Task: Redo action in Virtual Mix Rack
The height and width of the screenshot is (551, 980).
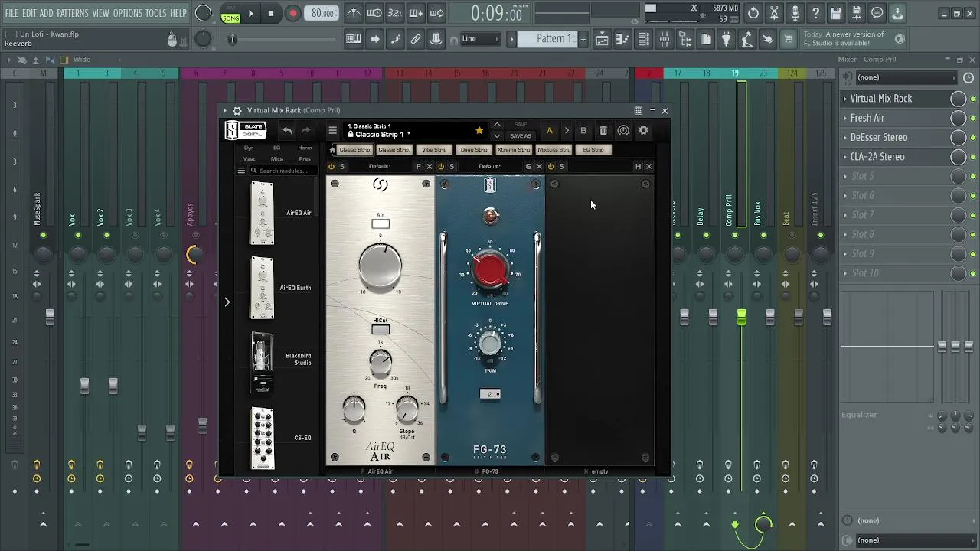Action: tap(305, 131)
